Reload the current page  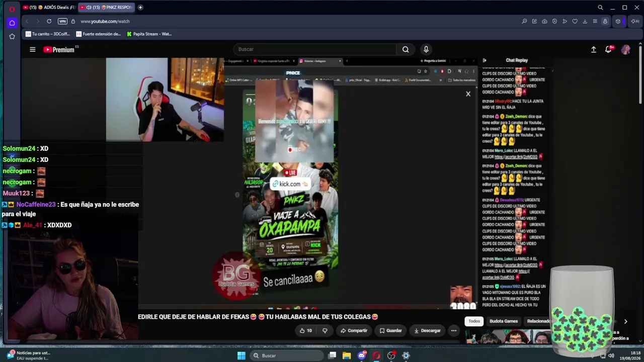click(x=49, y=21)
